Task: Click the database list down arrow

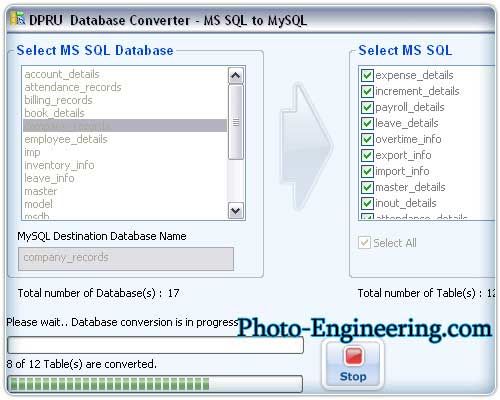Action: [x=236, y=211]
